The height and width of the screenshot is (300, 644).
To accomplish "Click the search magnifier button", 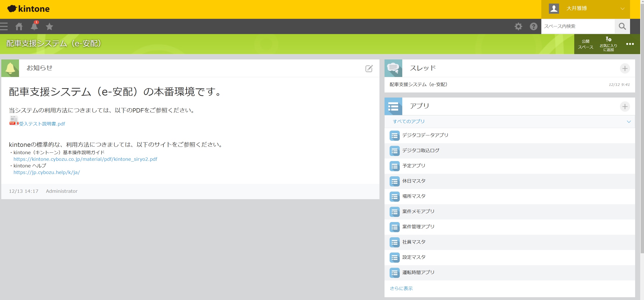I will [622, 26].
